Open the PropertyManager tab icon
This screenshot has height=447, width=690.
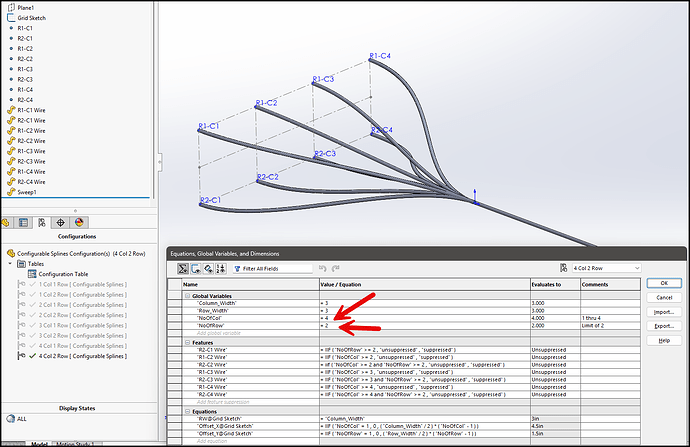pyautogui.click(x=23, y=223)
